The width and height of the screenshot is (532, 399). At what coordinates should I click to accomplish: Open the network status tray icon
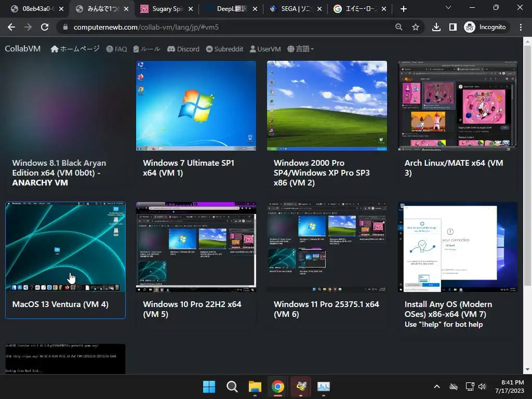470,387
